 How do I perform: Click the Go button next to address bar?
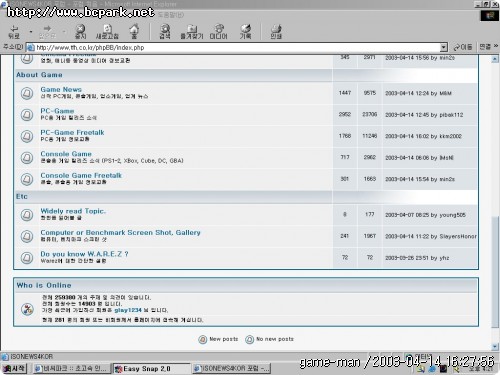[x=463, y=47]
